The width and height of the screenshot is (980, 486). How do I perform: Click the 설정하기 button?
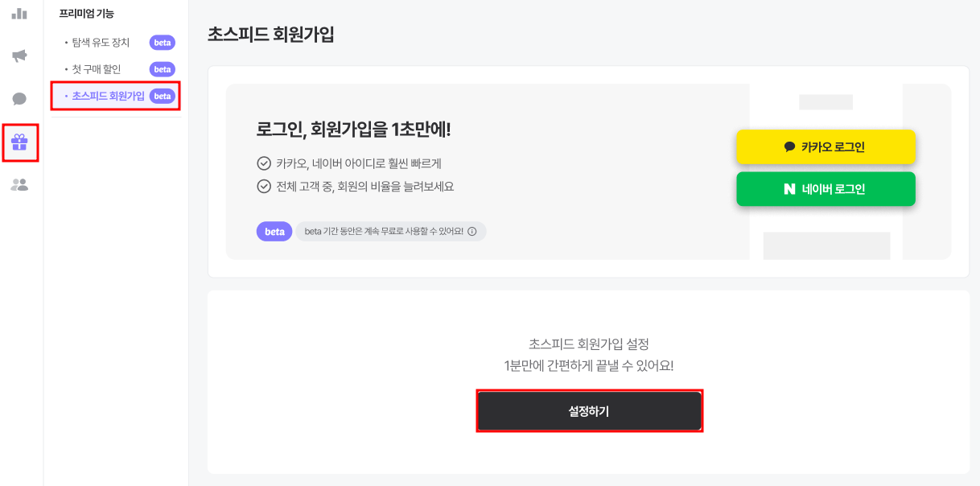point(590,411)
